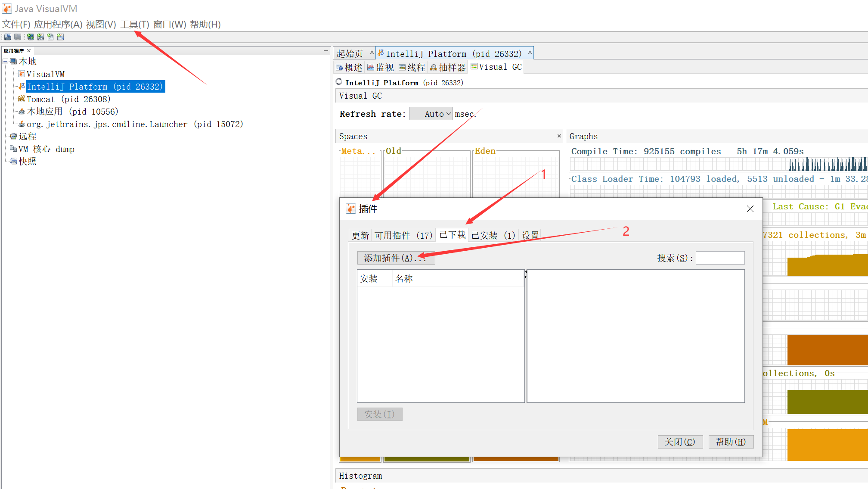Image resolution: width=868 pixels, height=489 pixels.
Task: Click the Add Remote Host toolbar icon
Action: [31, 37]
